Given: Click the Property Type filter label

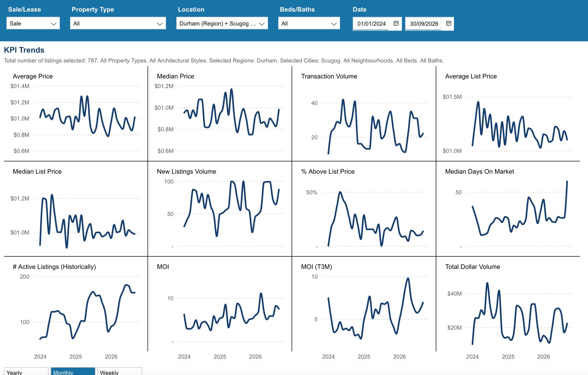Looking at the screenshot, I should point(93,10).
